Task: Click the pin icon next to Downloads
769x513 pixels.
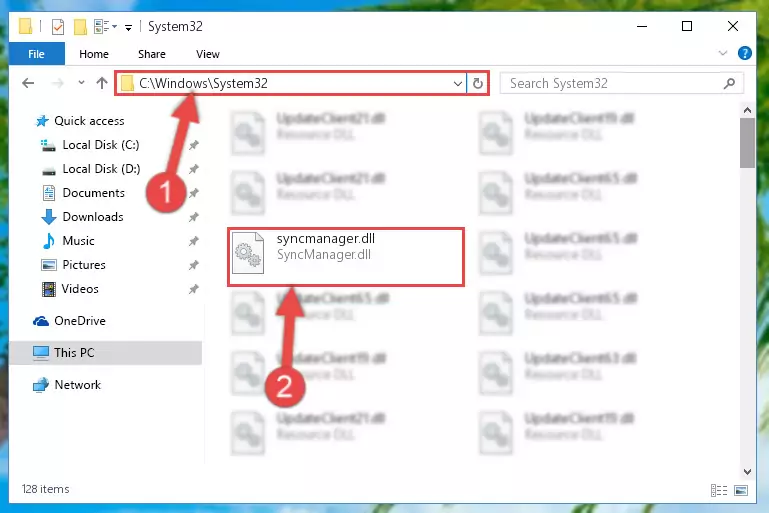Action: coord(194,217)
